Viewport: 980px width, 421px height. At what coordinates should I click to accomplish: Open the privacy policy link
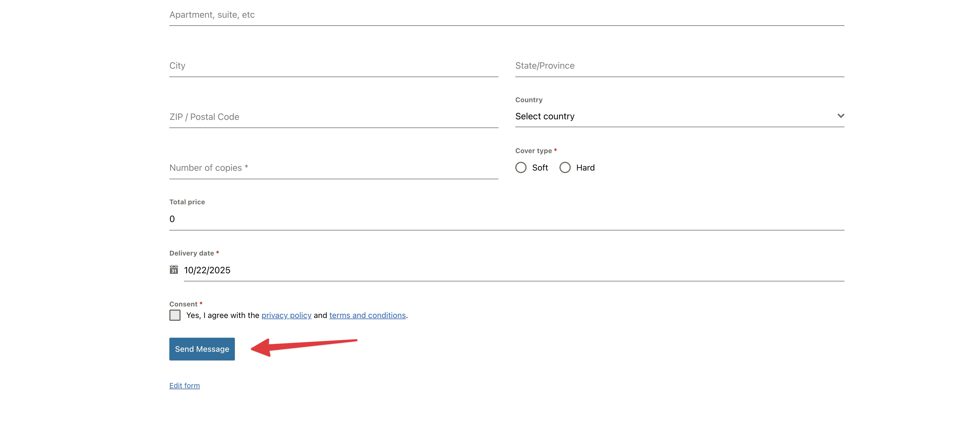pos(286,315)
